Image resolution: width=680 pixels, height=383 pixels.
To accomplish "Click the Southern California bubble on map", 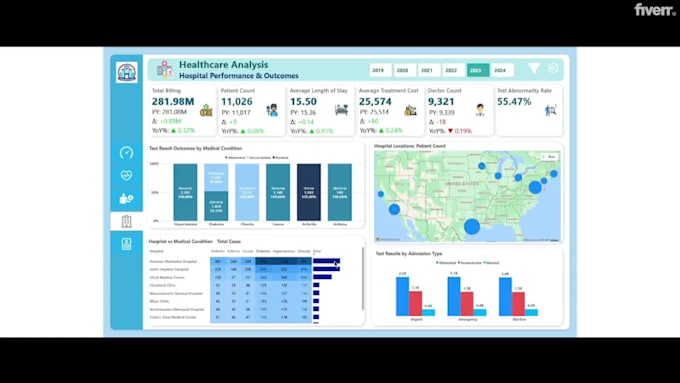I will pyautogui.click(x=394, y=210).
